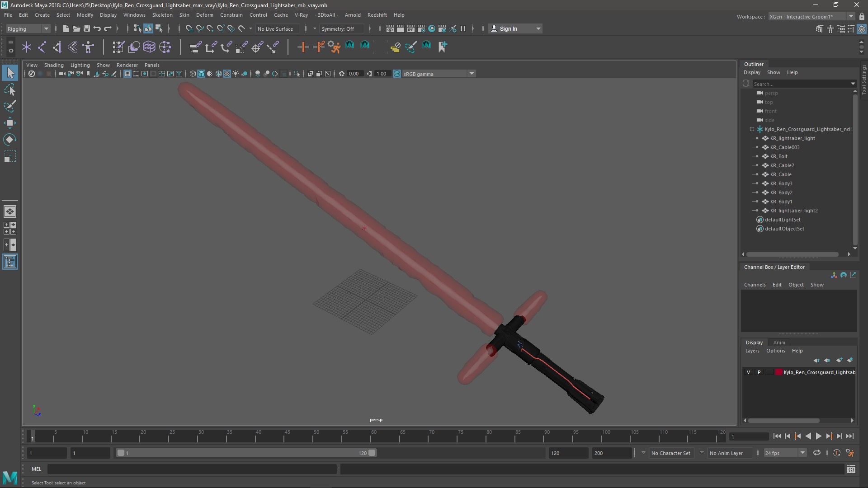Viewport: 868px width, 488px height.
Task: Click Outliner layout button in toolbox
Action: coord(10,262)
